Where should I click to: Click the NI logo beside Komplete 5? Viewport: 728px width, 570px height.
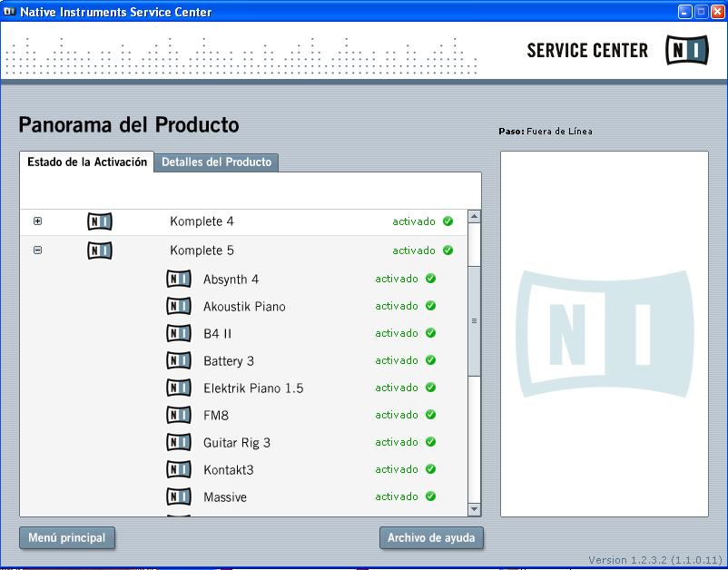100,251
